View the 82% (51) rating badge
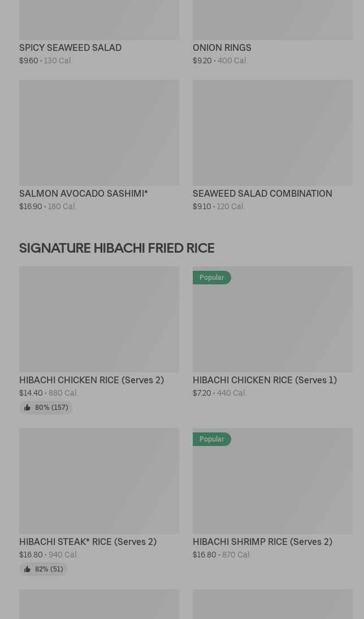The image size is (364, 619). (49, 569)
